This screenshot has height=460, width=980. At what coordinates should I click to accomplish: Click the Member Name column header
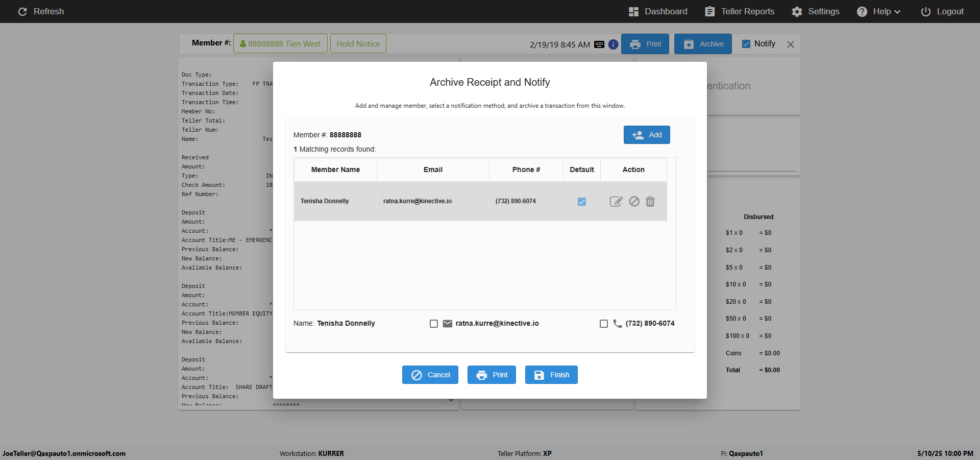click(335, 170)
